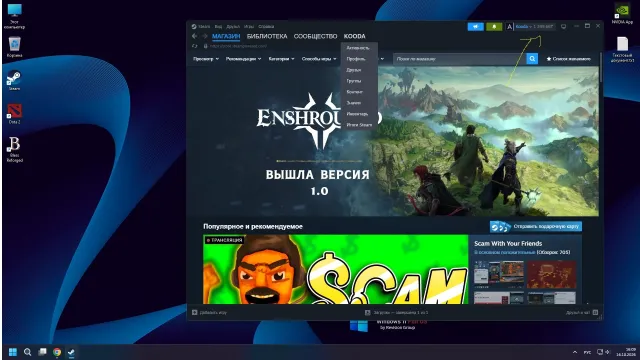Click the KOODA profile tab
Image resolution: width=640 pixels, height=360 pixels.
click(355, 36)
